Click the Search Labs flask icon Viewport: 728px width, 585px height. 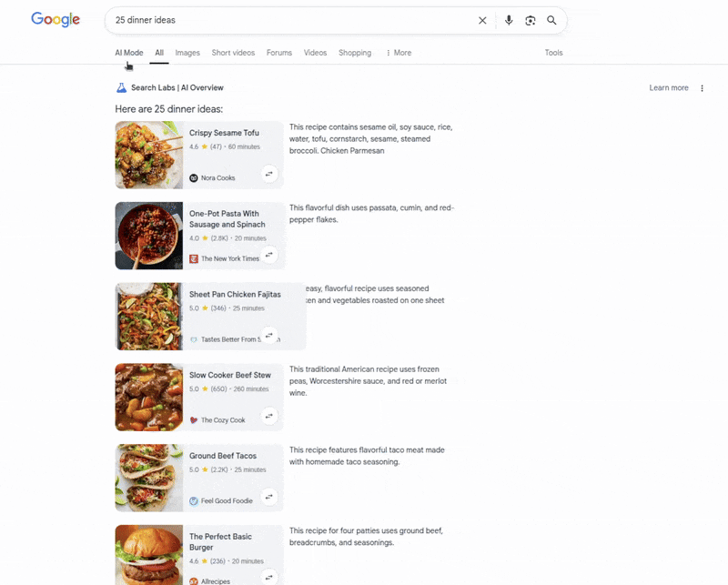coord(121,87)
